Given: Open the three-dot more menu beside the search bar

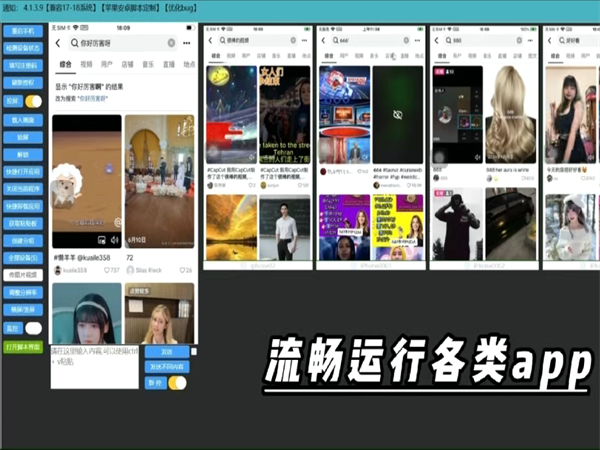Looking at the screenshot, I should click(187, 43).
